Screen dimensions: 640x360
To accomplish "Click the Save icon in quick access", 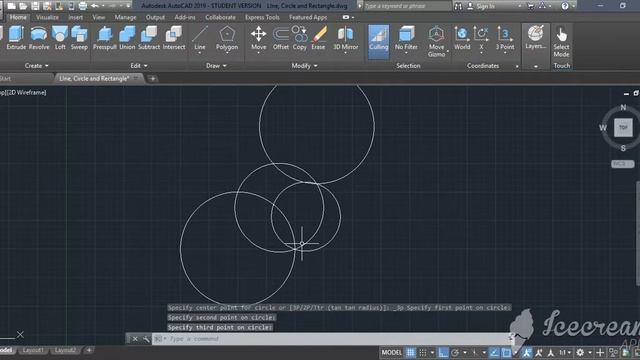I will (x=35, y=6).
